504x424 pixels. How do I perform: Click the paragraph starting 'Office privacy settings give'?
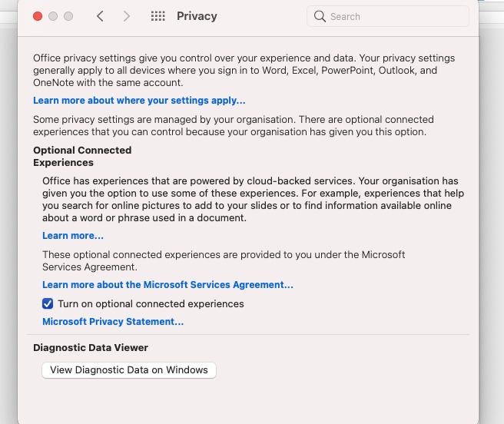pyautogui.click(x=244, y=71)
